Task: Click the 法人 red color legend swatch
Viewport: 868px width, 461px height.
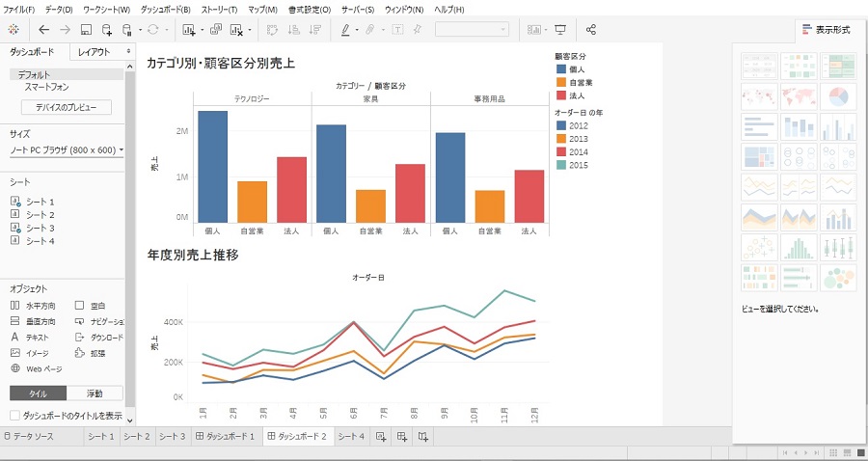Action: click(x=561, y=95)
